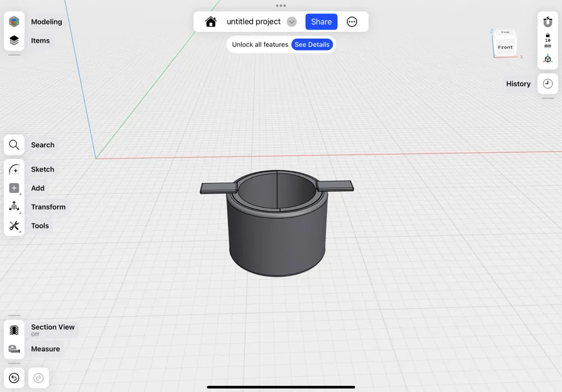Change the 10 mm grid snap setting

547,40
